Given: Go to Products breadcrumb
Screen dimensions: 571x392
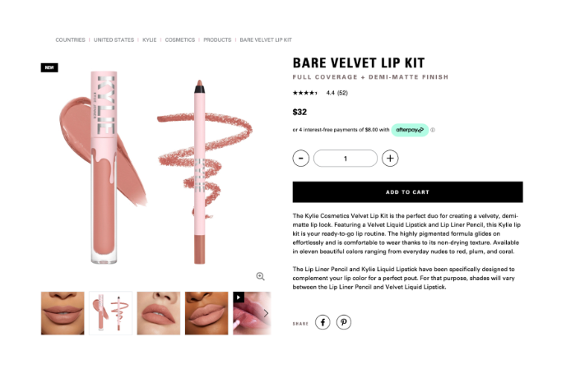Looking at the screenshot, I should pyautogui.click(x=217, y=40).
